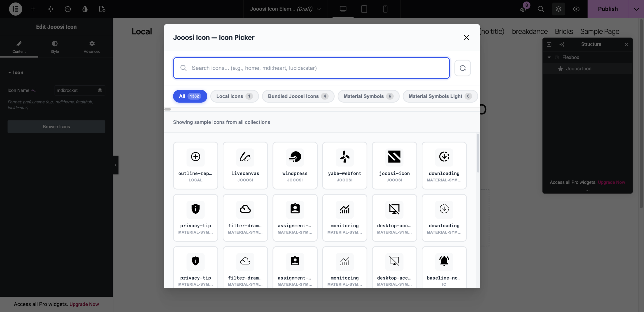Switch to mobile preview mode
The image size is (644, 312).
(385, 9)
